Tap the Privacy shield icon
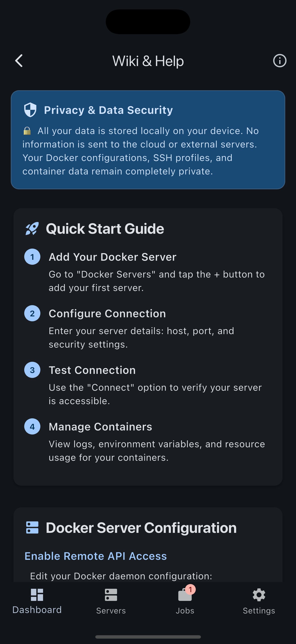This screenshot has width=296, height=644. [x=30, y=110]
